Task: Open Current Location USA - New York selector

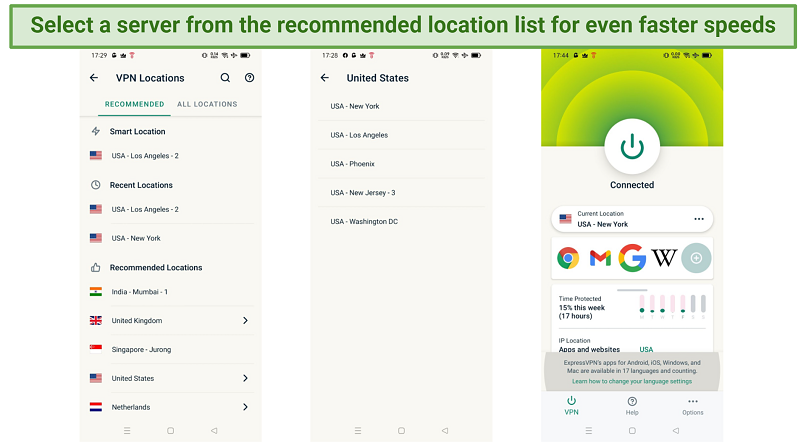Action: click(x=632, y=219)
